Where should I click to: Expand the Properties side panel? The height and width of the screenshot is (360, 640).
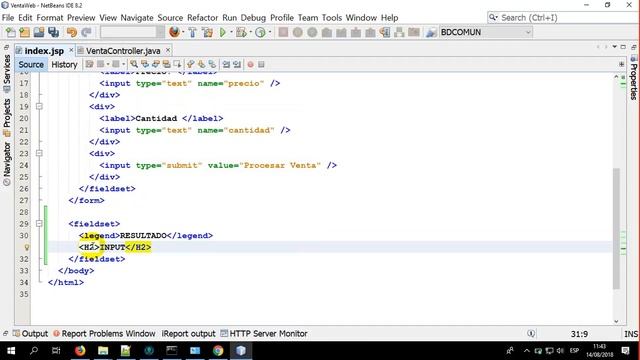[633, 78]
